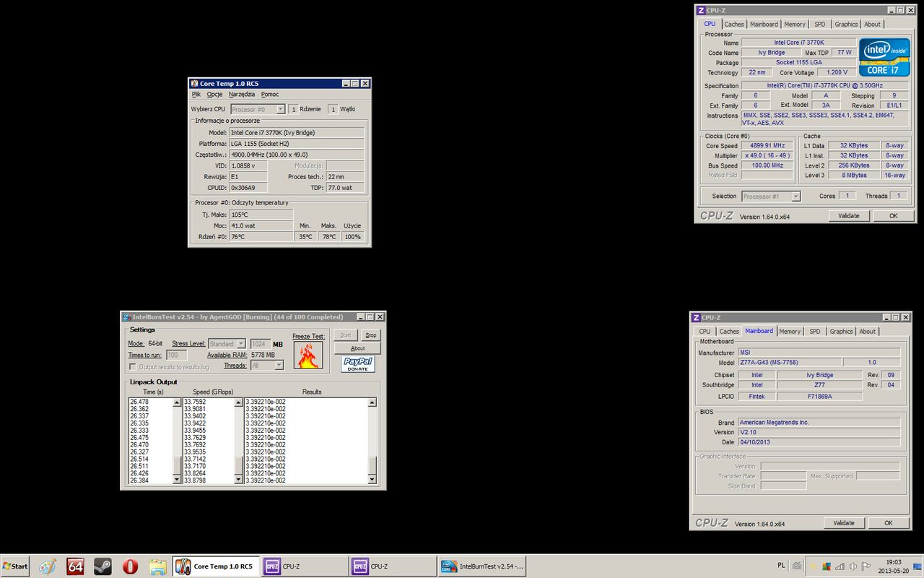924x578 pixels.
Task: Click the on-screen keyboard tray icon
Action: [797, 566]
